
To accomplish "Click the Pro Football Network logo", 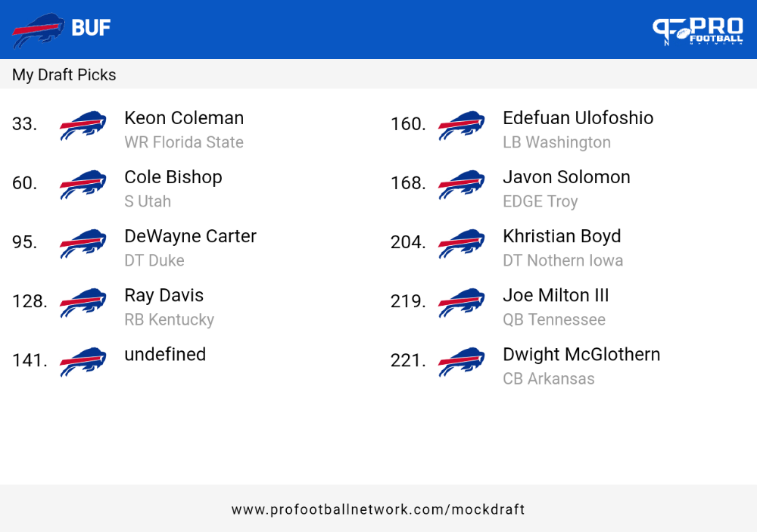I will pos(698,31).
